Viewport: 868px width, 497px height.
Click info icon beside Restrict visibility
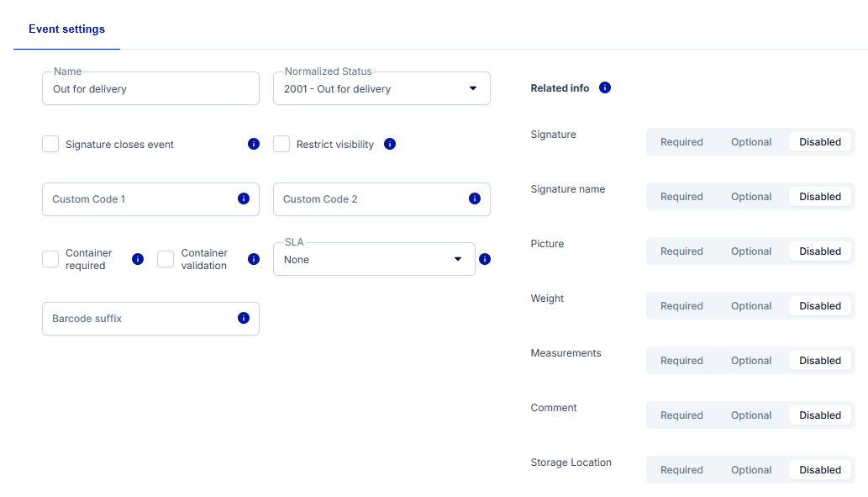[x=390, y=144]
